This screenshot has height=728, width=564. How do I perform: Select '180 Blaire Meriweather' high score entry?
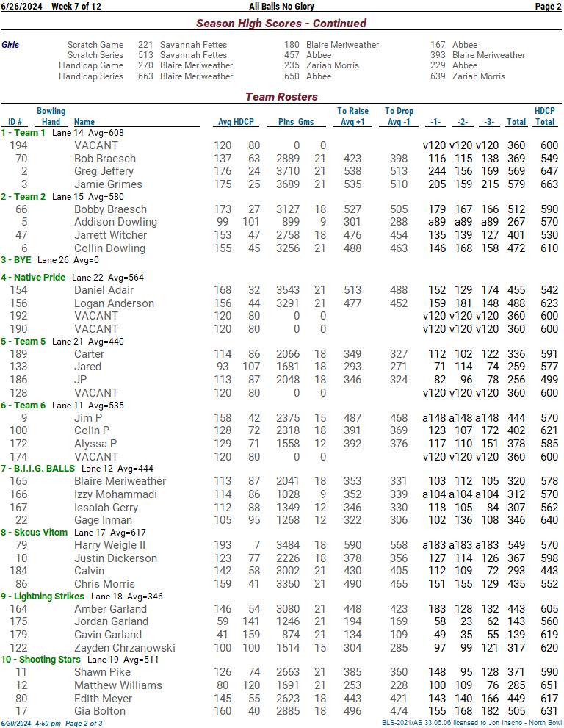point(331,45)
